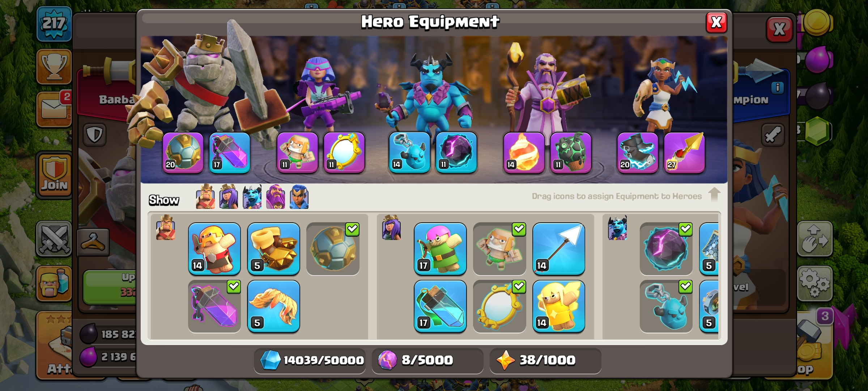868x391 pixels.
Task: Select the Archer Puppet equipment level 17
Action: (x=440, y=249)
